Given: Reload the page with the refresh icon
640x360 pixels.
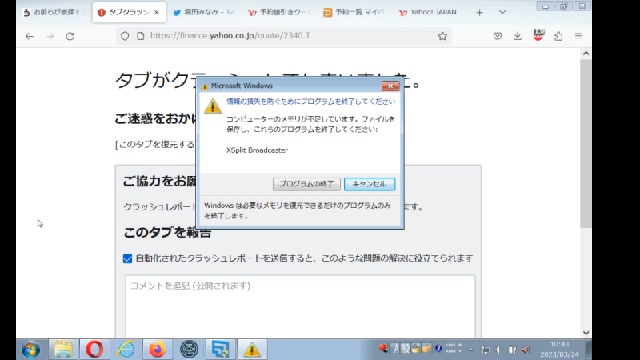Looking at the screenshot, I should pyautogui.click(x=70, y=36).
